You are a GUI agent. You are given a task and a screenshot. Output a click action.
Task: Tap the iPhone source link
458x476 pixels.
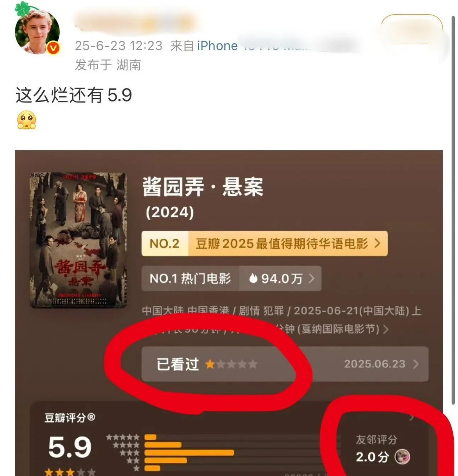217,46
